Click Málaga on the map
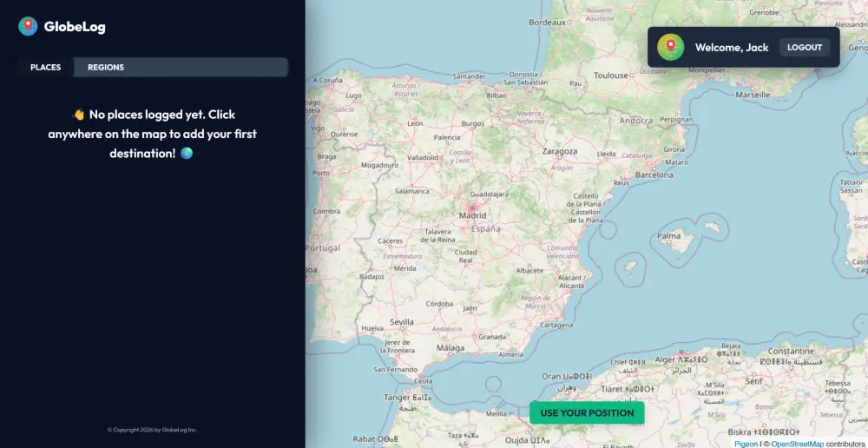 [x=450, y=348]
